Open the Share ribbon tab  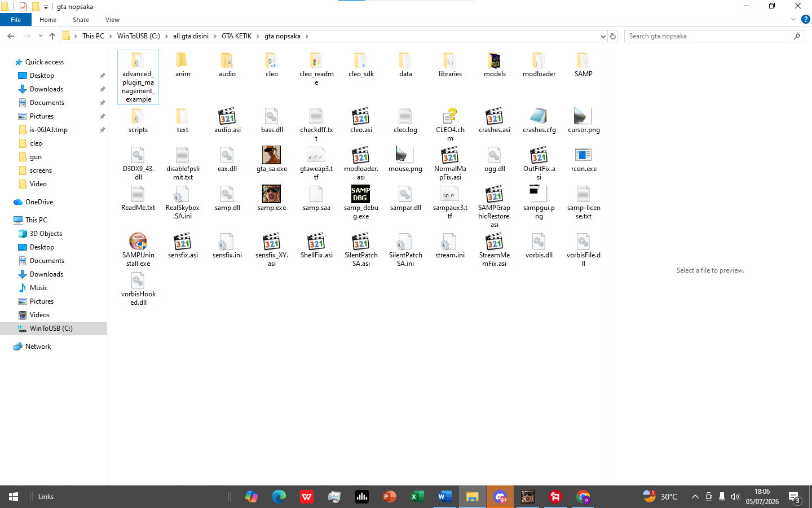81,20
